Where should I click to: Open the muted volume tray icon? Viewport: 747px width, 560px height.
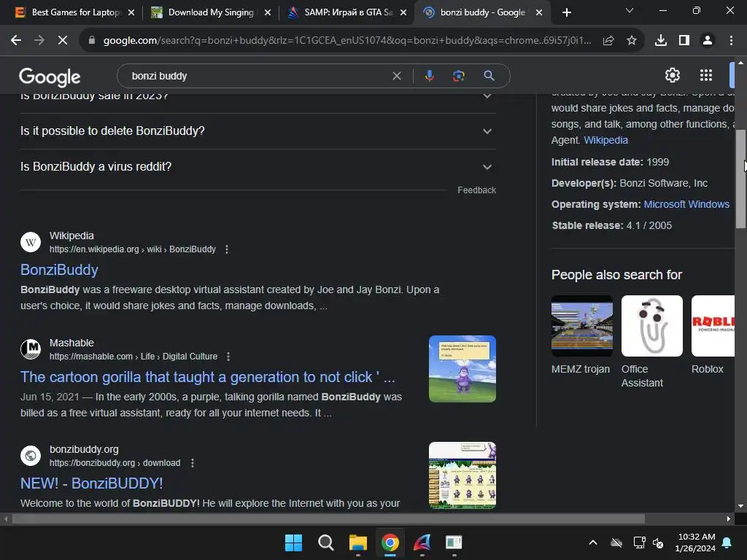click(658, 542)
